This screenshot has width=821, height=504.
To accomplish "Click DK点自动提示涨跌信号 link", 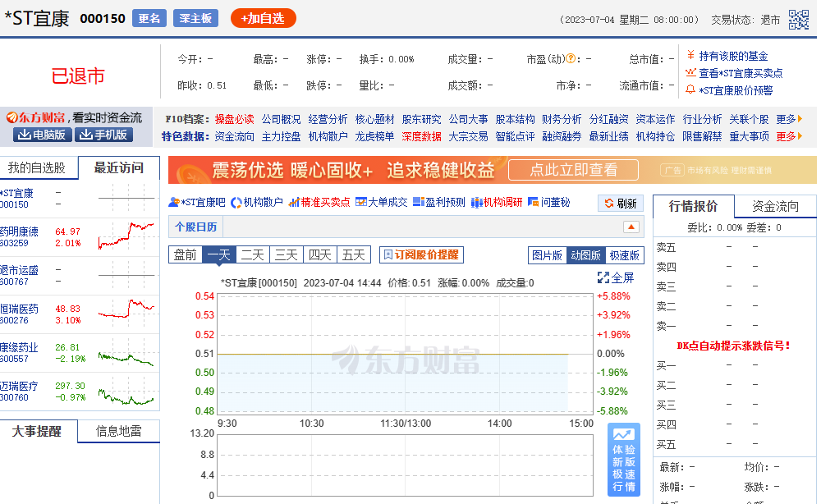I will tap(733, 346).
